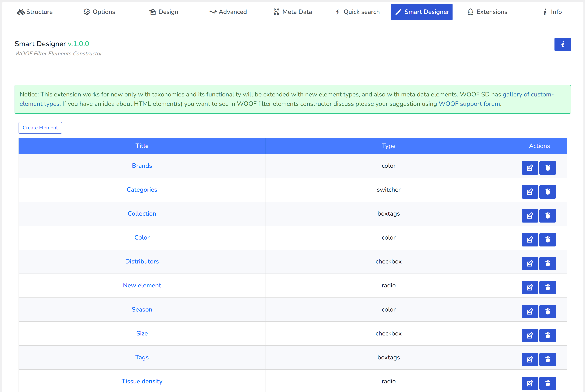Viewport: 585px width, 392px height.
Task: Switch to the Extensions tab
Action: [x=487, y=12]
